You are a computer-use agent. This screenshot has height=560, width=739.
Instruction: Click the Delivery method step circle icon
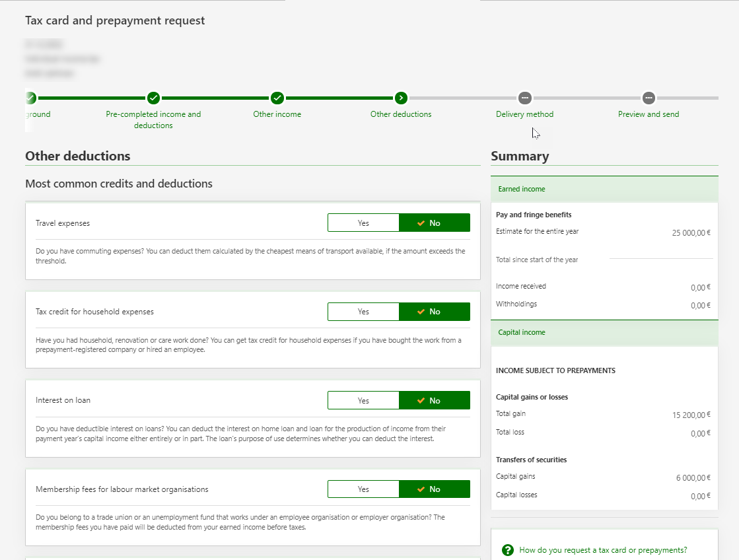[x=524, y=98]
